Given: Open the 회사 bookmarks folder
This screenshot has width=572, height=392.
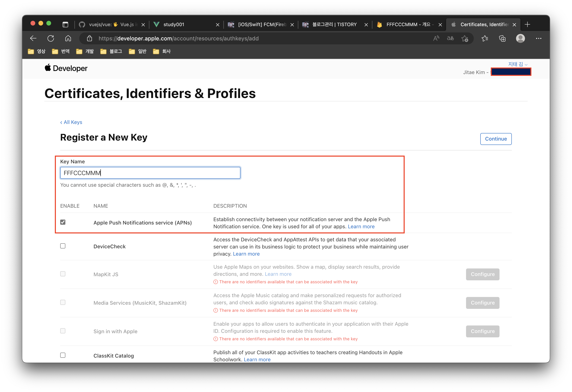Looking at the screenshot, I should (x=162, y=51).
